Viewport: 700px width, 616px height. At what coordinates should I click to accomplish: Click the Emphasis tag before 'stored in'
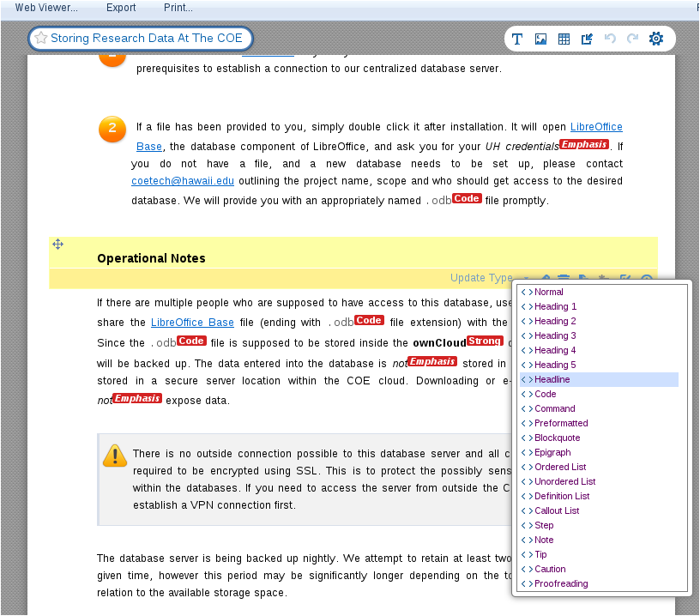pyautogui.click(x=432, y=361)
